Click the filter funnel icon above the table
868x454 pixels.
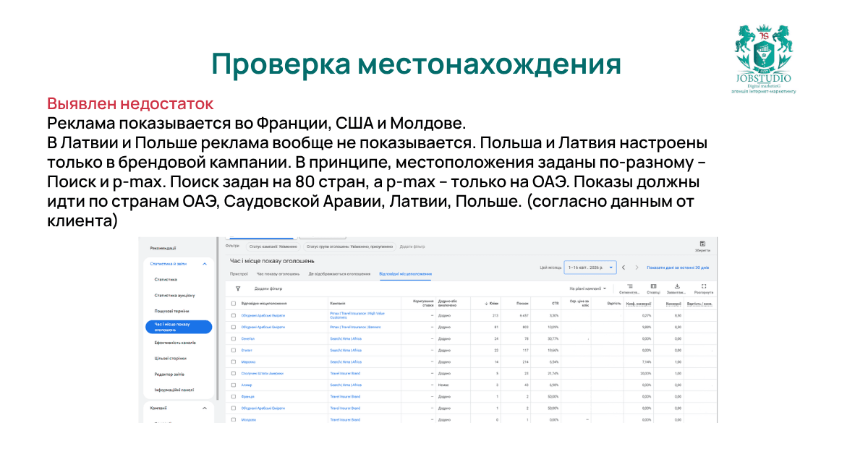click(x=237, y=288)
